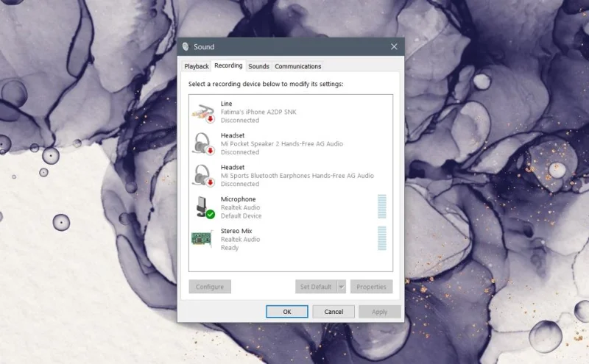Click the "Microphone" device name
Screen dimensions: 589x364
238,199
